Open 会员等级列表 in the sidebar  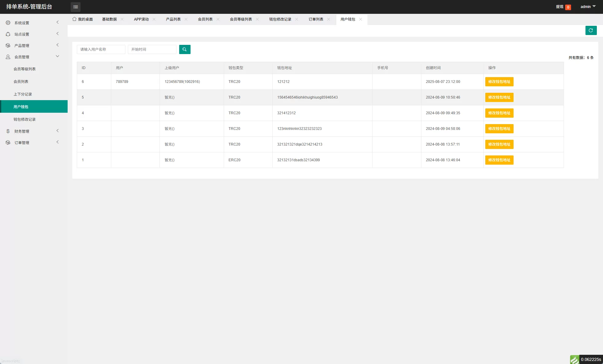25,69
